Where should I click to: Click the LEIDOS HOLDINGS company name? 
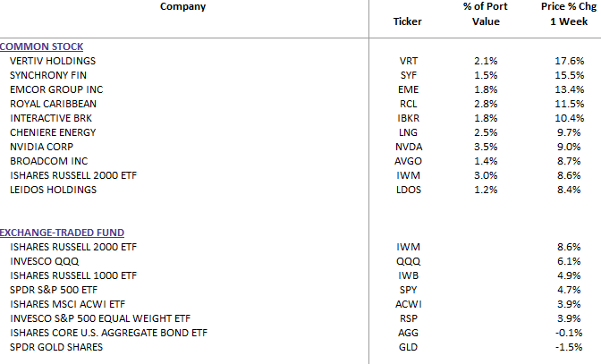[x=52, y=190]
